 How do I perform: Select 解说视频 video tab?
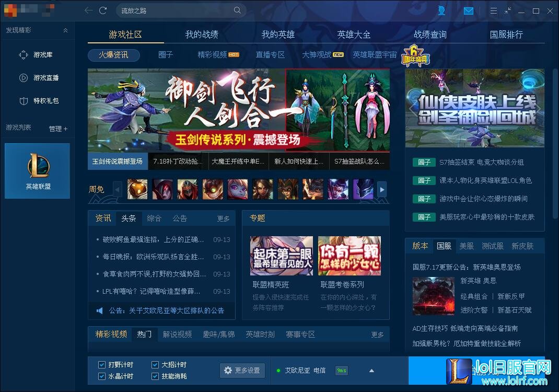(x=177, y=335)
